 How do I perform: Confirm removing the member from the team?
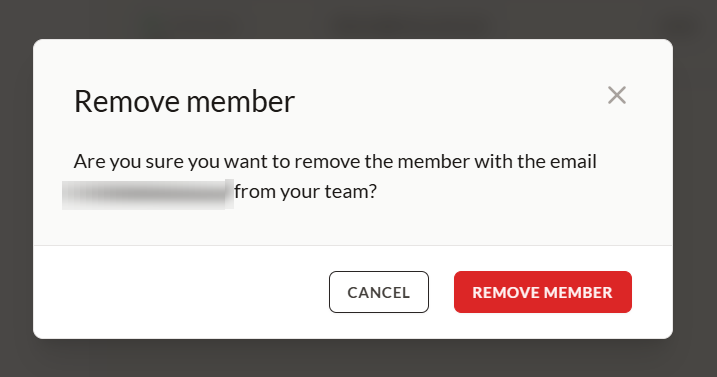[x=543, y=292]
